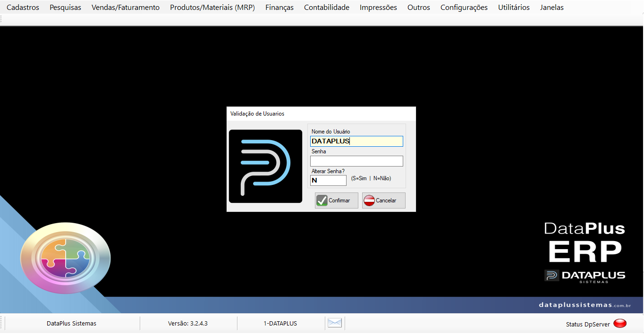Image resolution: width=644 pixels, height=334 pixels.
Task: Open the Utilitários menu
Action: pyautogui.click(x=514, y=8)
